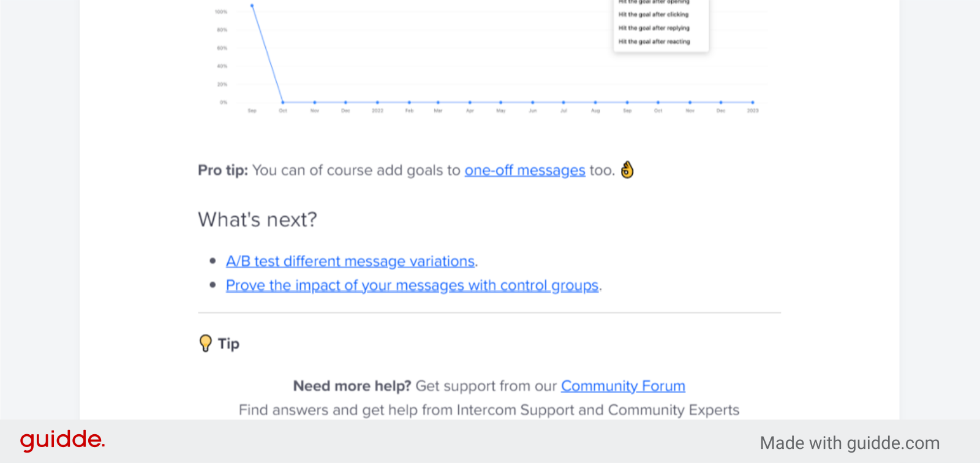Select the 'Hit the goal after opening' option
980x463 pixels.
click(x=653, y=1)
